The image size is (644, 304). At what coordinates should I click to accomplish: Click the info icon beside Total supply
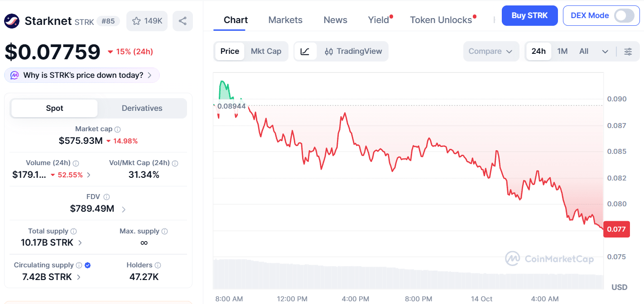[x=73, y=231]
